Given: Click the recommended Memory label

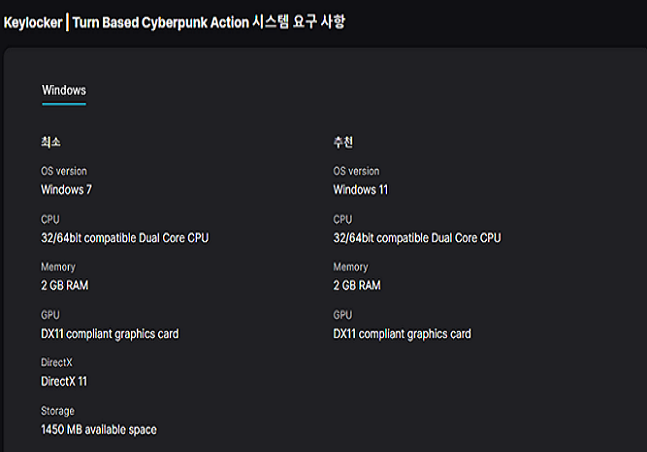Looking at the screenshot, I should point(351,267).
